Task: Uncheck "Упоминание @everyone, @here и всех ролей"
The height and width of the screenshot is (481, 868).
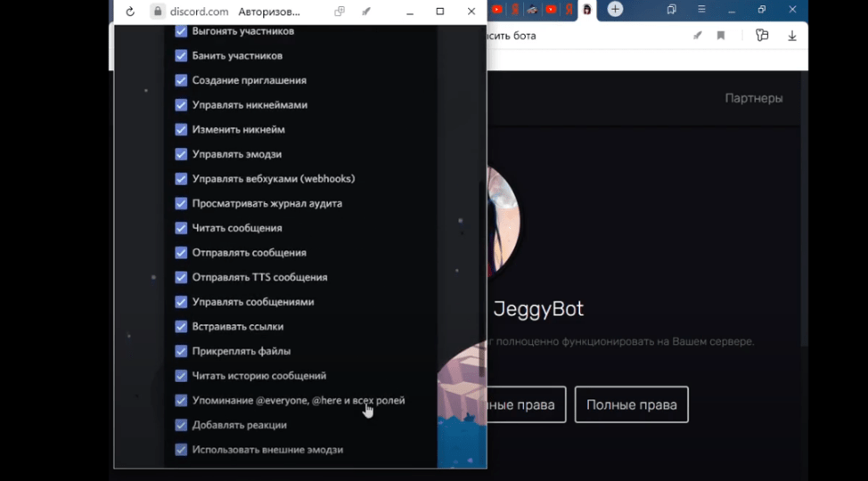Action: [181, 401]
